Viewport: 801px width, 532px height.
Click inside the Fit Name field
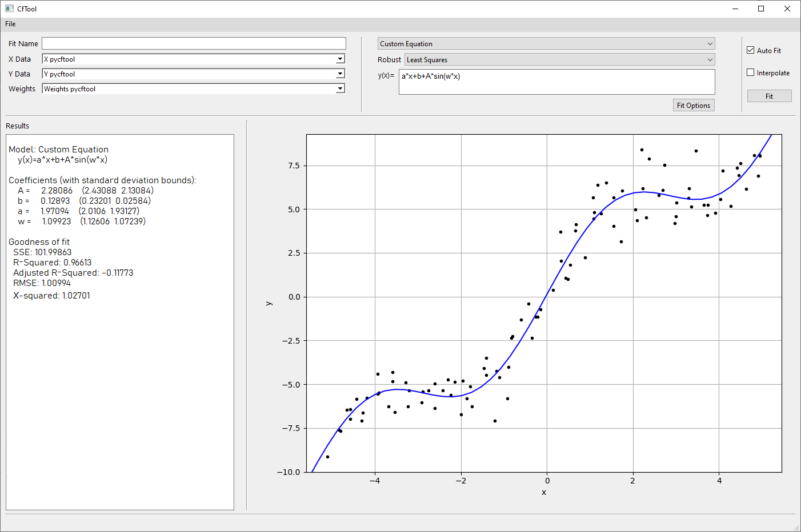(x=194, y=43)
